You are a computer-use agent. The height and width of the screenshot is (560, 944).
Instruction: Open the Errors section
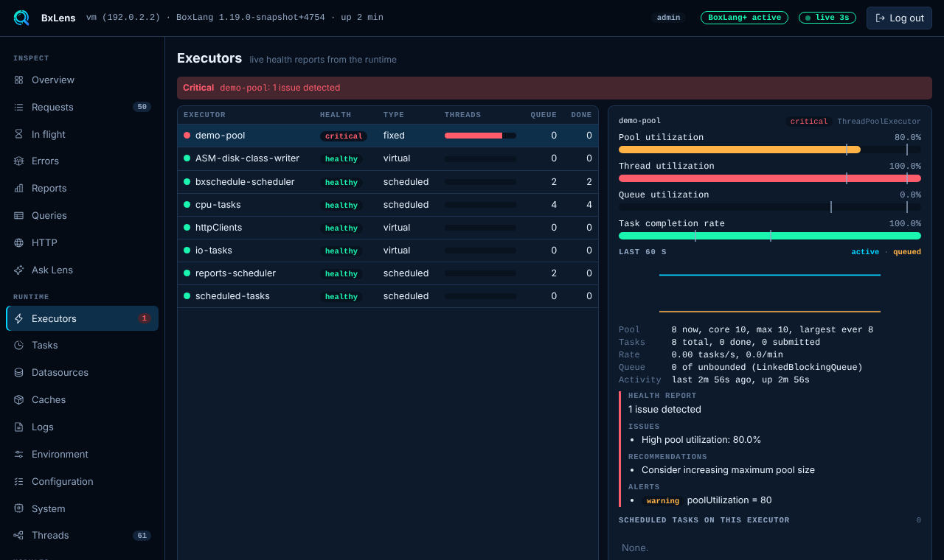[82, 161]
